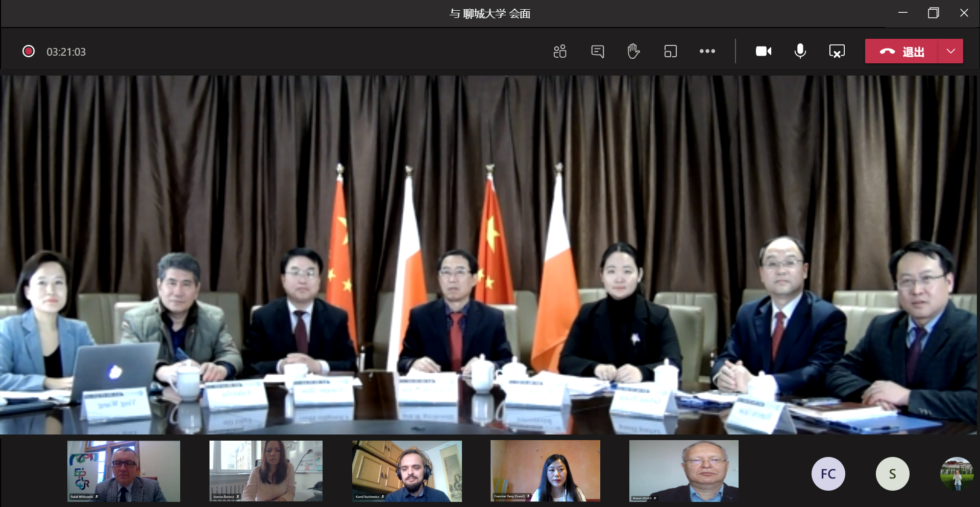
Task: Click the red 退出 leave button
Action: (x=902, y=51)
